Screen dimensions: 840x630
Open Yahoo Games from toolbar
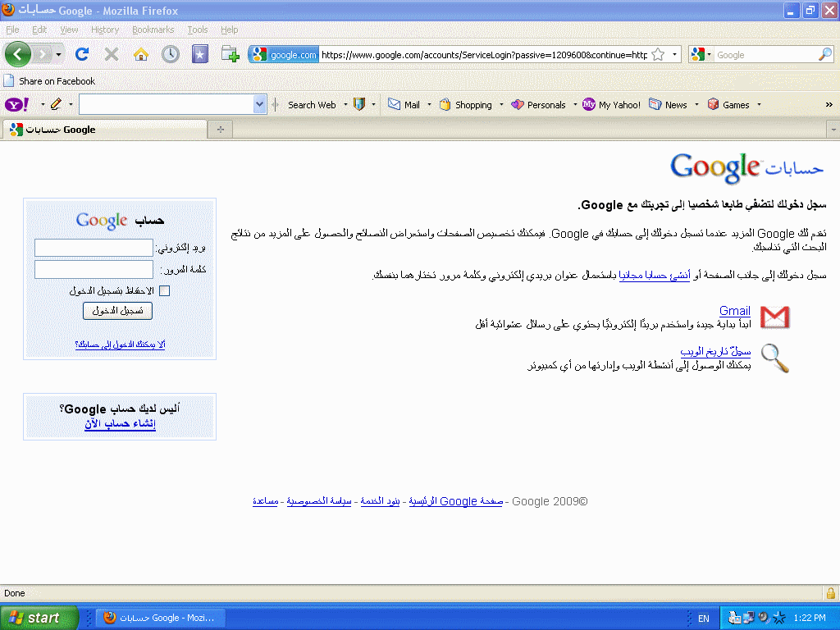pyautogui.click(x=728, y=104)
